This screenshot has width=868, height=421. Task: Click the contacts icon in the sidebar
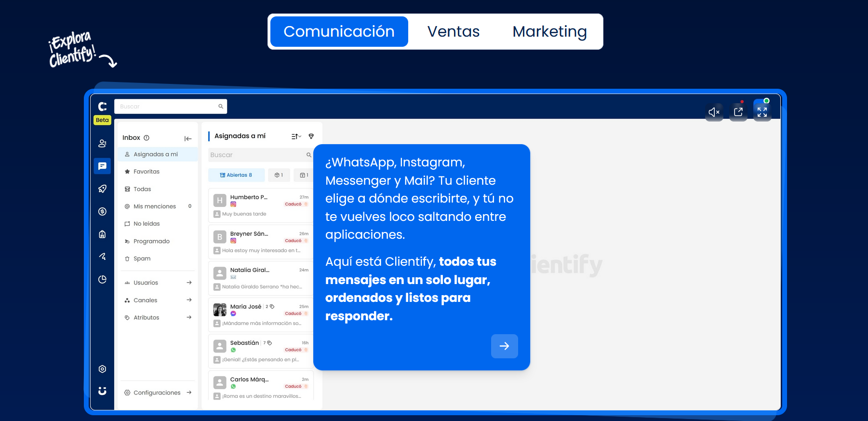pyautogui.click(x=102, y=143)
